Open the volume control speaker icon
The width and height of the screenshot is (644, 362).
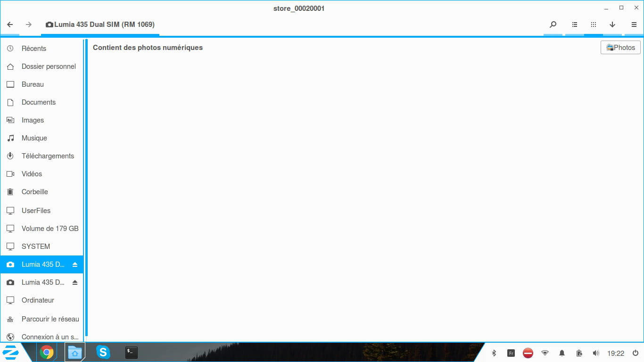596,353
